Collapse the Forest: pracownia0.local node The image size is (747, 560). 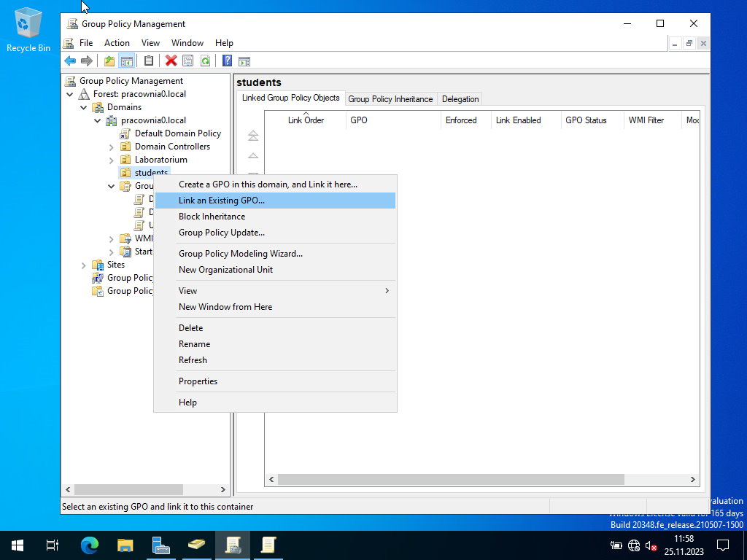click(x=70, y=94)
